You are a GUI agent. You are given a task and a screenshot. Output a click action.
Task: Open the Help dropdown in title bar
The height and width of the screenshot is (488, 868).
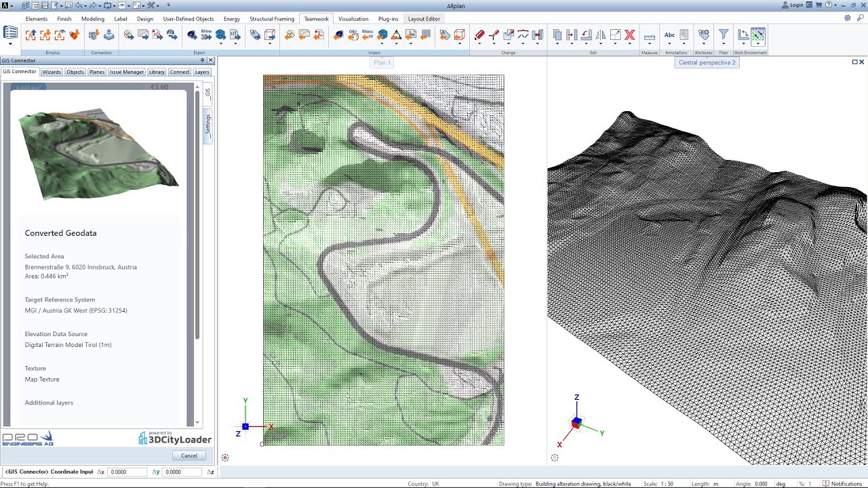click(x=835, y=5)
